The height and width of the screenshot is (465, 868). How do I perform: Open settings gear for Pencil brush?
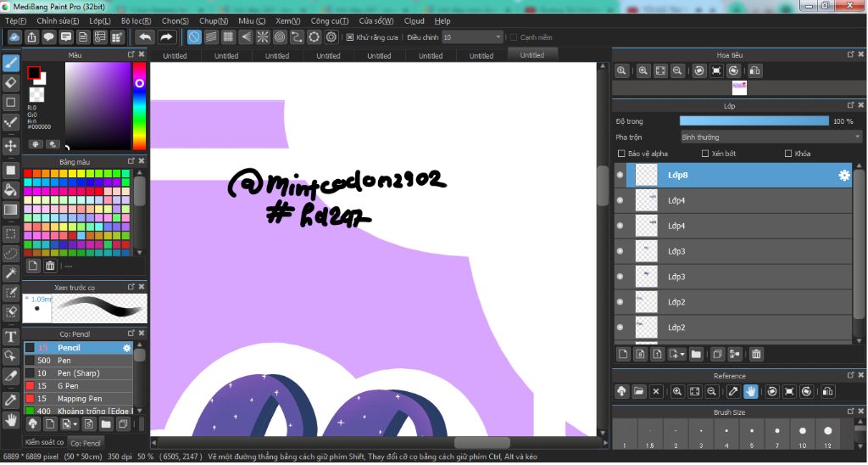[x=127, y=348]
